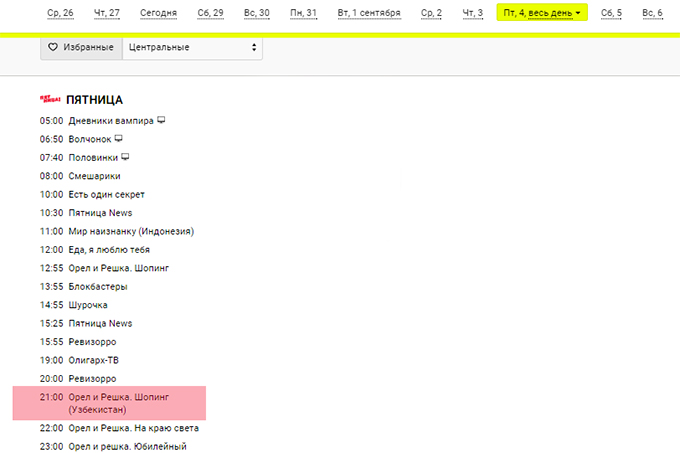Click the 12:55 Орел и Решка. Шопинг listing
Image resolution: width=680 pixels, height=453 pixels.
click(105, 268)
